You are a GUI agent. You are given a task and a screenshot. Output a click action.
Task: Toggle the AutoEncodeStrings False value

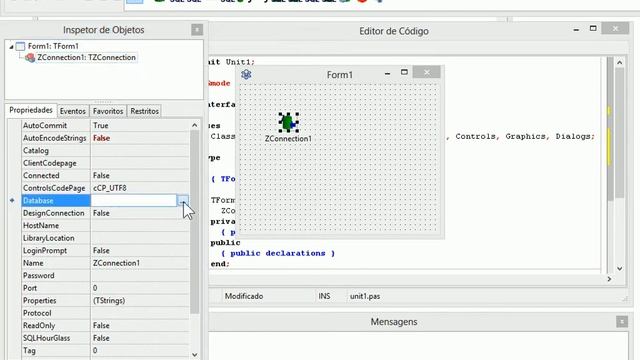(140, 138)
